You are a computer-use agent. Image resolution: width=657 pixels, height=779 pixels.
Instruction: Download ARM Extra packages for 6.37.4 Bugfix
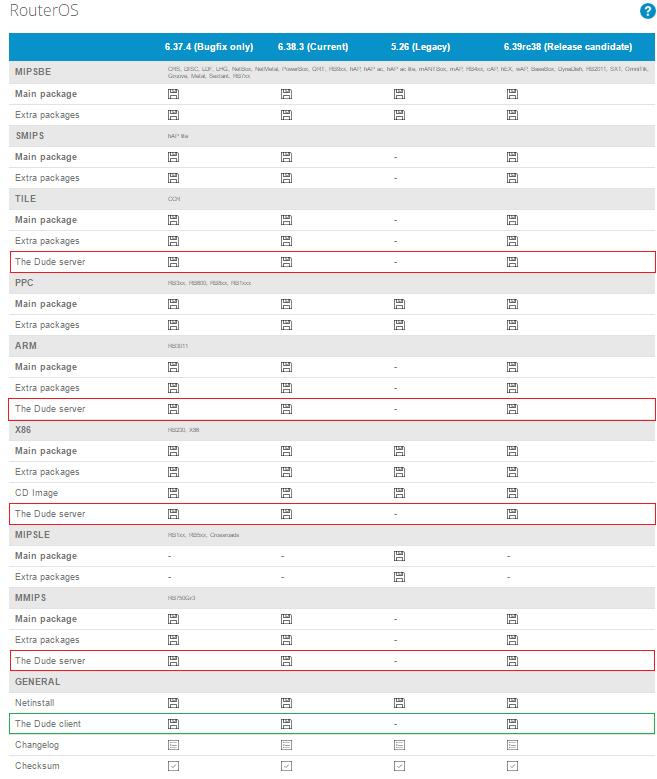(x=173, y=388)
